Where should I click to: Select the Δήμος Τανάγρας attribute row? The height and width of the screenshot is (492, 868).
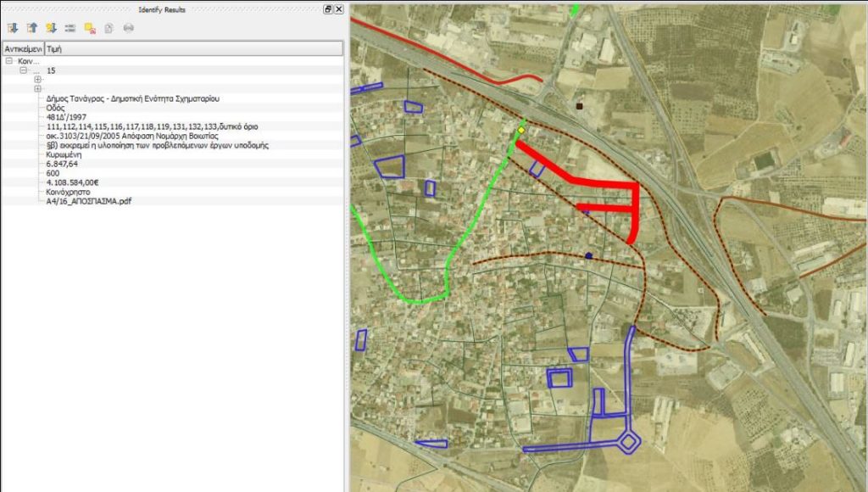click(133, 98)
